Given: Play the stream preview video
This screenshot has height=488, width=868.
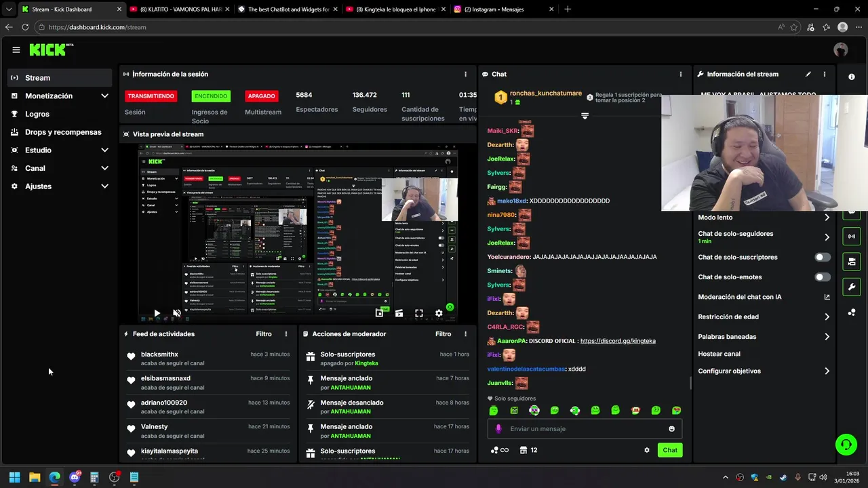Looking at the screenshot, I should 157,313.
